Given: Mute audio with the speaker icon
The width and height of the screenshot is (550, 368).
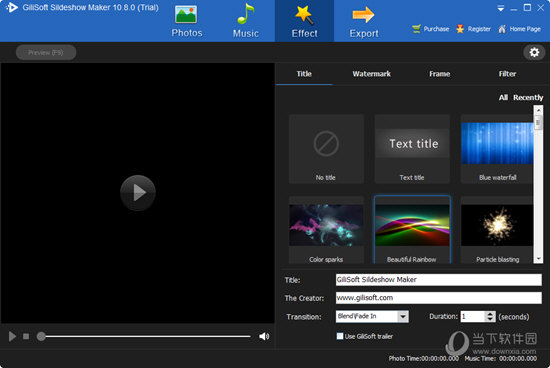Looking at the screenshot, I should 264,336.
